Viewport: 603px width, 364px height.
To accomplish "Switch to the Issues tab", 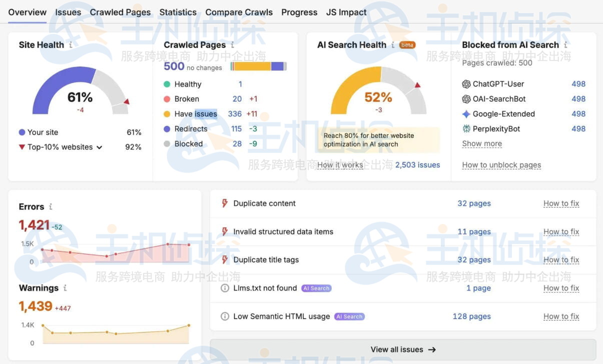I will point(68,12).
